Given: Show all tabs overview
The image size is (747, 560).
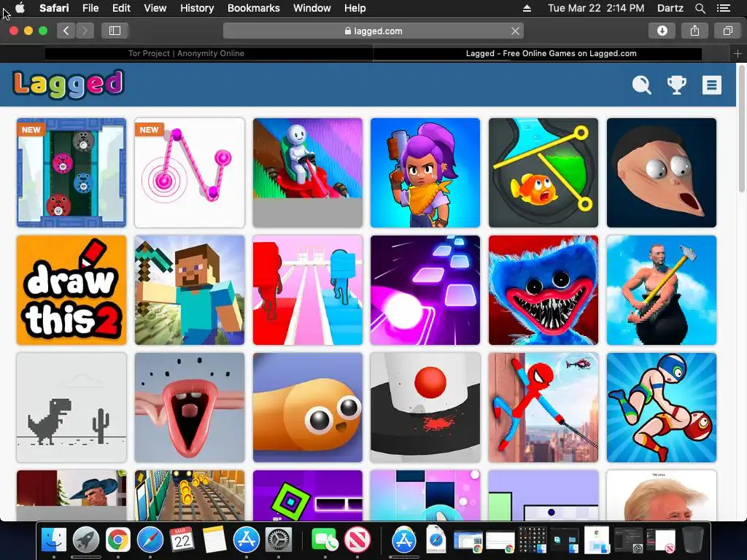Looking at the screenshot, I should 727,31.
